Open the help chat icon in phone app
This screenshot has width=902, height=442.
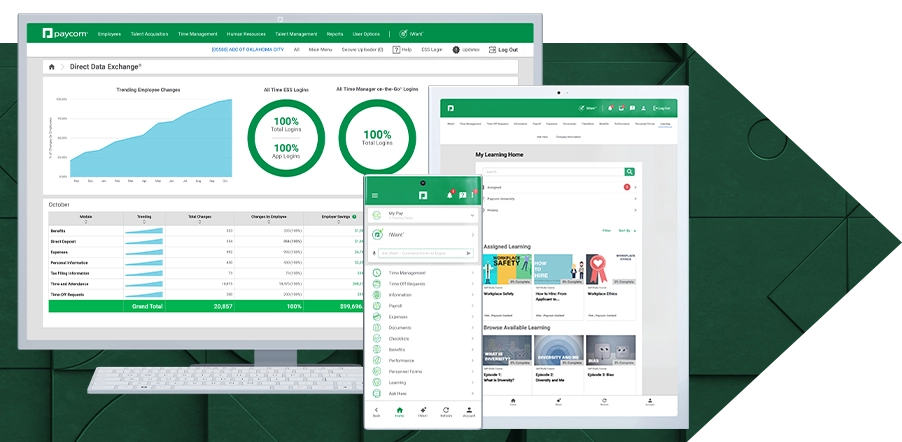pyautogui.click(x=463, y=195)
